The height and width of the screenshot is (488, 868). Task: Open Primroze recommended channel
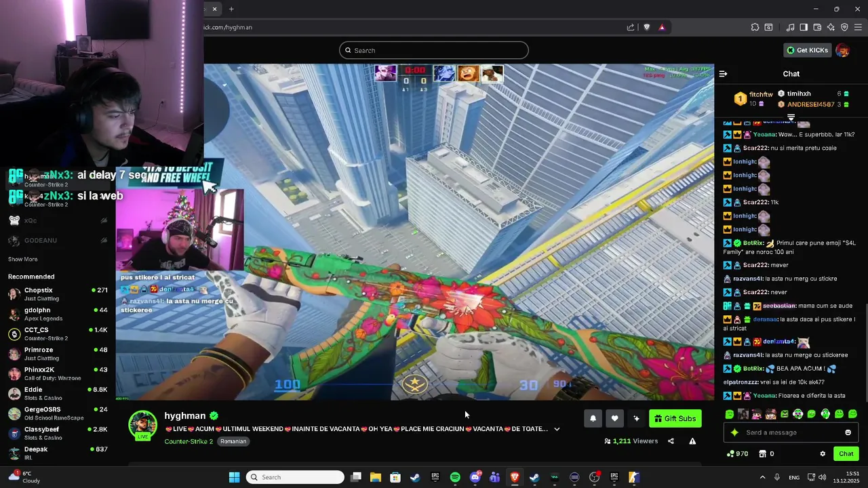click(58, 353)
